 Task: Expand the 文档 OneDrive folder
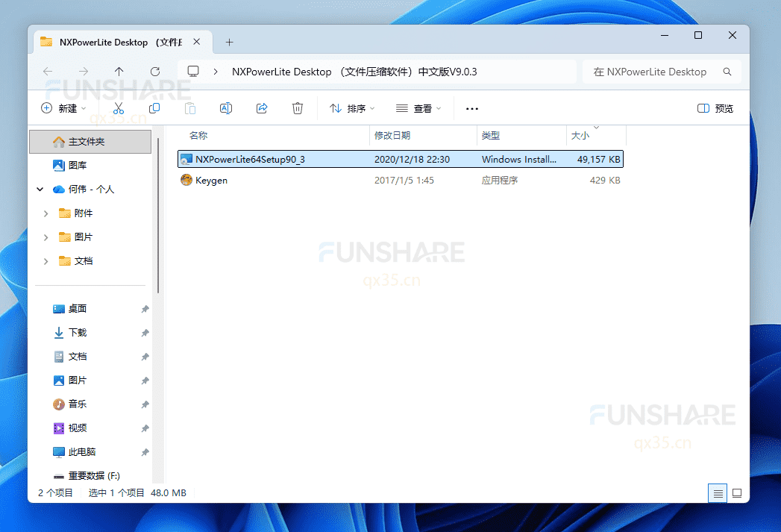click(46, 261)
